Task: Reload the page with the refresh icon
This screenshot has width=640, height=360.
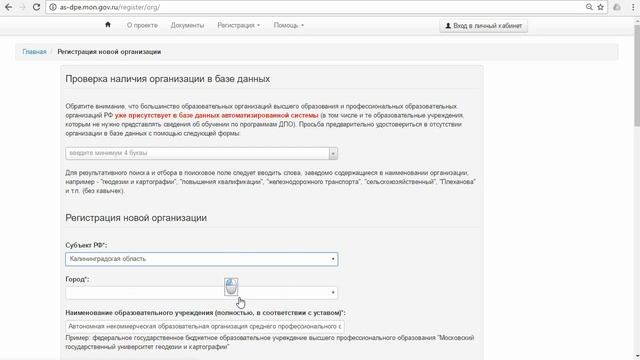Action: (36, 7)
